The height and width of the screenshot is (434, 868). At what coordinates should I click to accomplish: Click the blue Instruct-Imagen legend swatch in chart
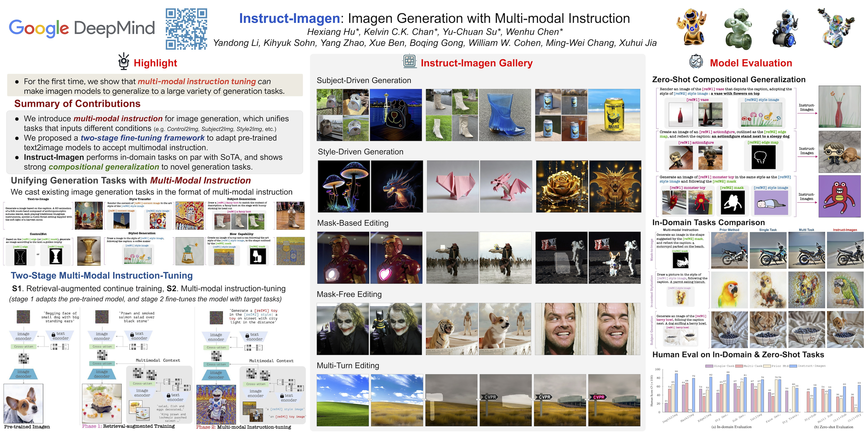click(793, 366)
